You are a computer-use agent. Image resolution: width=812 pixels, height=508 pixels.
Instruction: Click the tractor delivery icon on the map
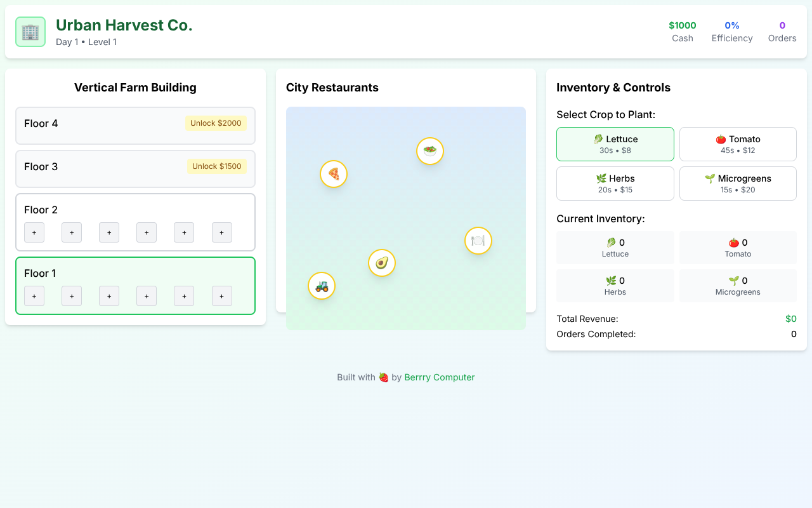pyautogui.click(x=322, y=286)
